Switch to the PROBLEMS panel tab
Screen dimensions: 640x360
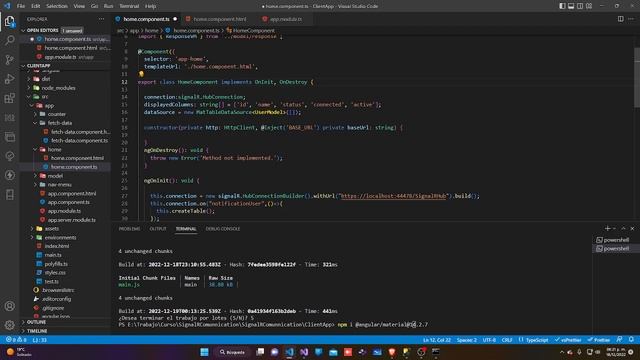tap(129, 229)
